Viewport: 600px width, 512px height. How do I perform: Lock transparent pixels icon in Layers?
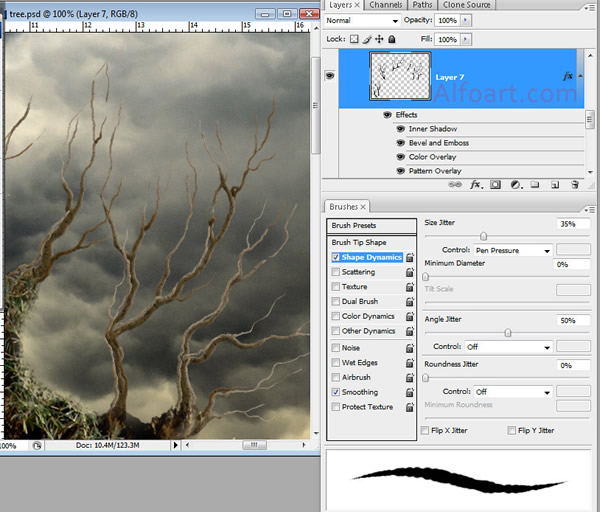355,39
